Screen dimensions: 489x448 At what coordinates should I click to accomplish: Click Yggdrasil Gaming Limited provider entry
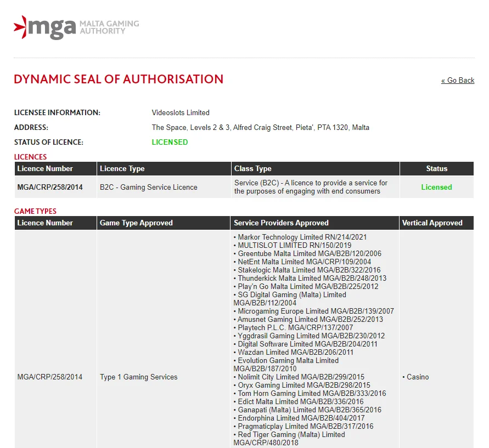coord(309,336)
